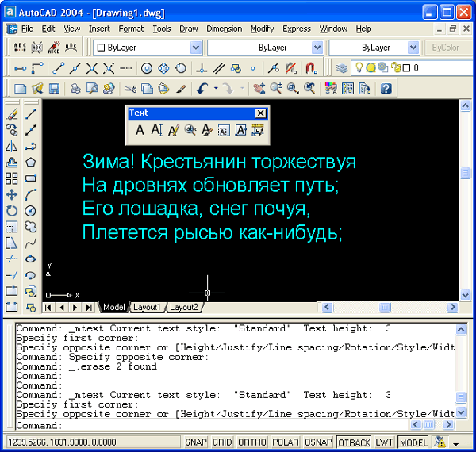This screenshot has height=452, width=476.
Task: Click the Command line input field
Action: tap(230, 426)
